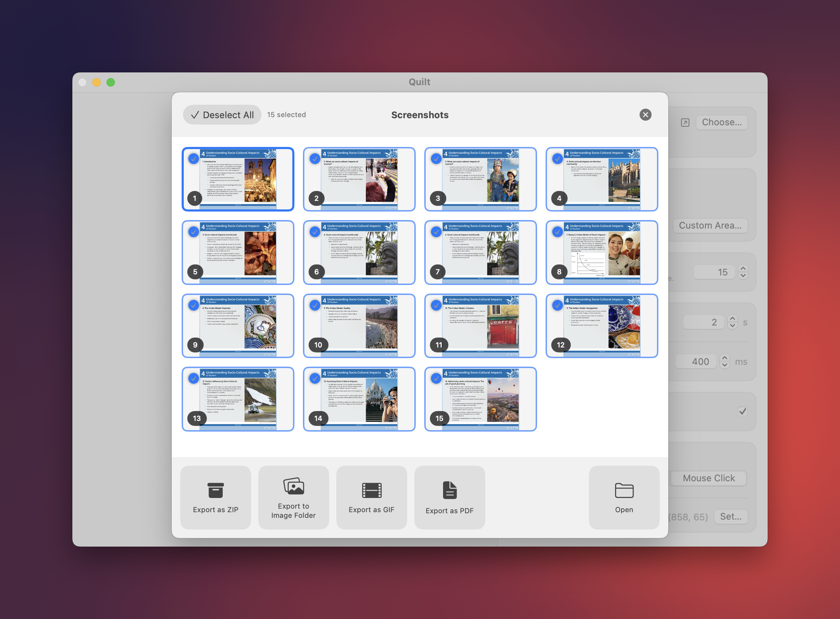Image resolution: width=840 pixels, height=619 pixels.
Task: Toggle the checkbox in the right settings panel
Action: pyautogui.click(x=743, y=411)
